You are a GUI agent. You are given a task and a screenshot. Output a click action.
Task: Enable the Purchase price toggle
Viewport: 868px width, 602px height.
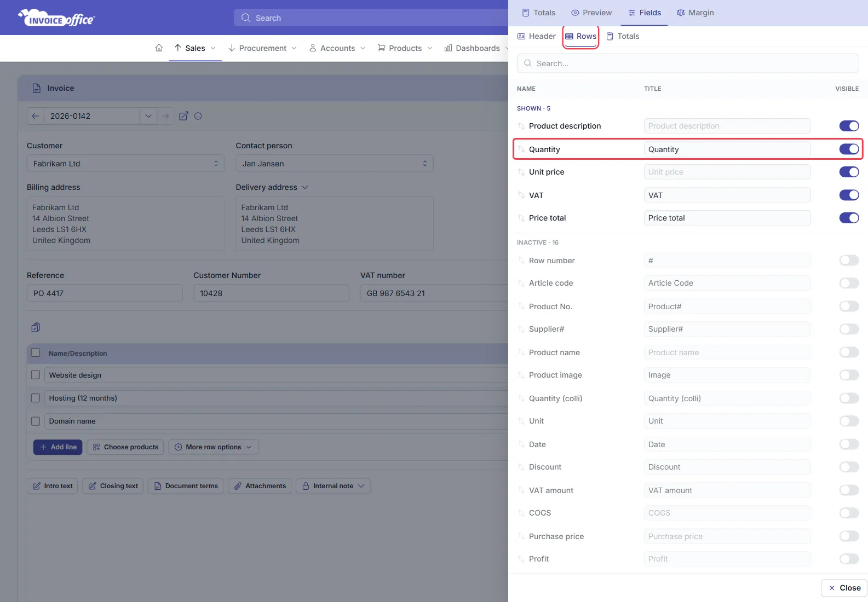tap(849, 536)
